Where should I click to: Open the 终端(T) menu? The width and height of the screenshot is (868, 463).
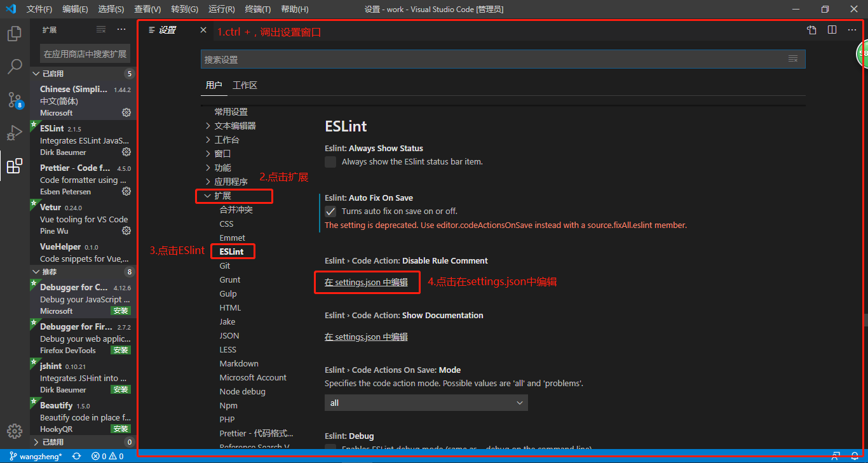coord(257,10)
